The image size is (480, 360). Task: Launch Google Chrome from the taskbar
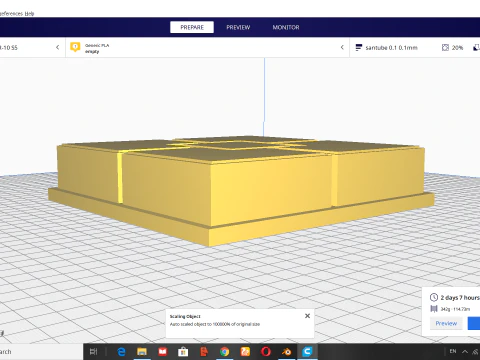(224, 351)
